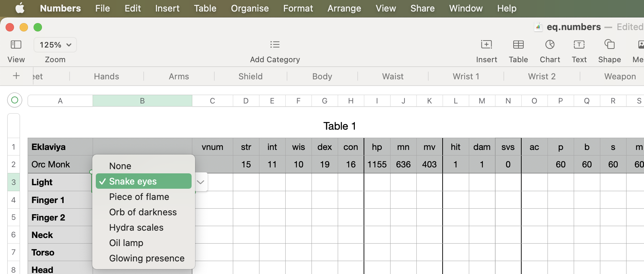Choose None in the pop-up list
Screen dimensions: 644x274
(120, 166)
